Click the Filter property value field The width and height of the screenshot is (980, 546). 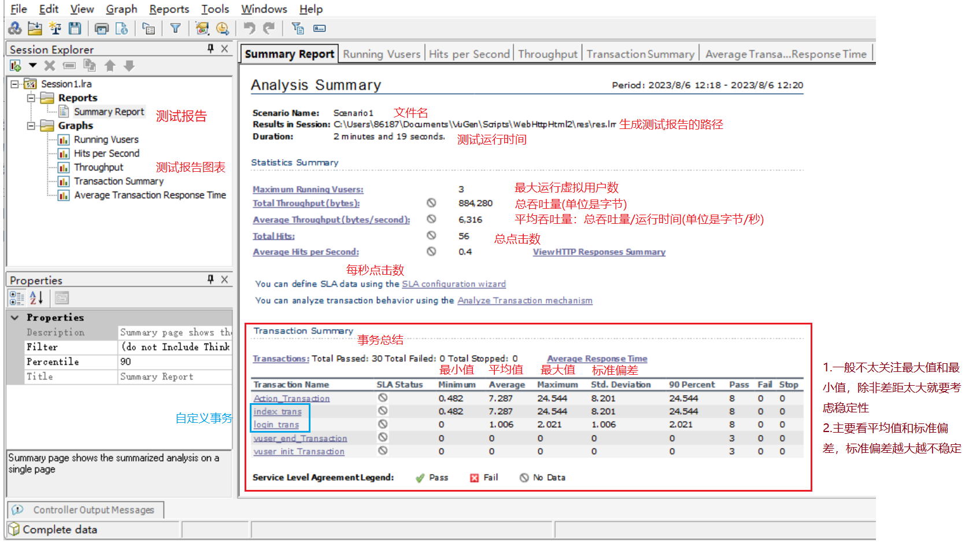click(175, 346)
